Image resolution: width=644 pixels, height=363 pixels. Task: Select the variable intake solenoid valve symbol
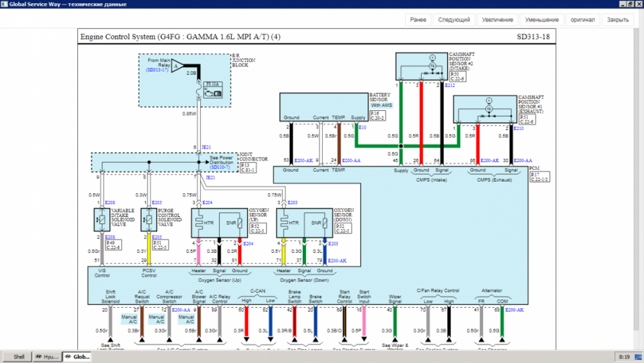click(102, 219)
